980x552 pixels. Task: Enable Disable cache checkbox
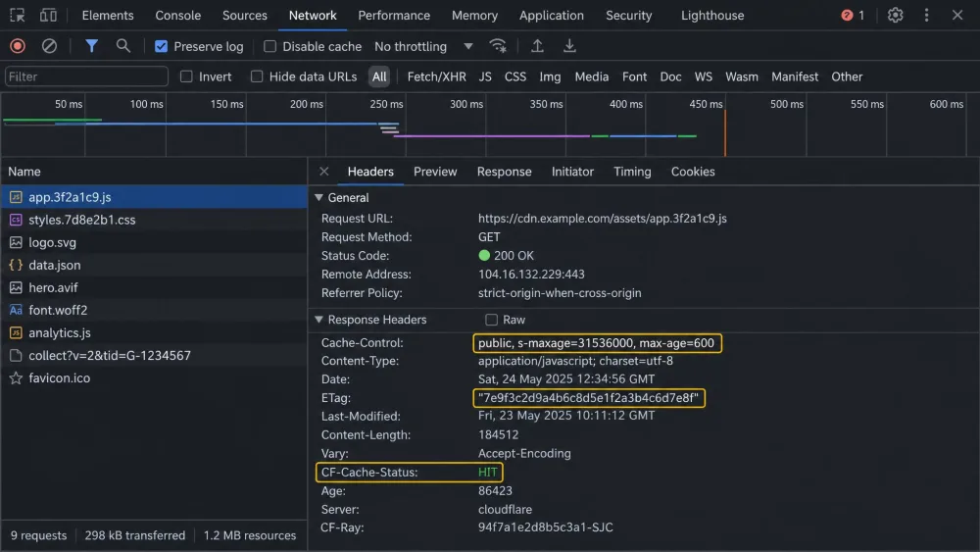pyautogui.click(x=270, y=46)
